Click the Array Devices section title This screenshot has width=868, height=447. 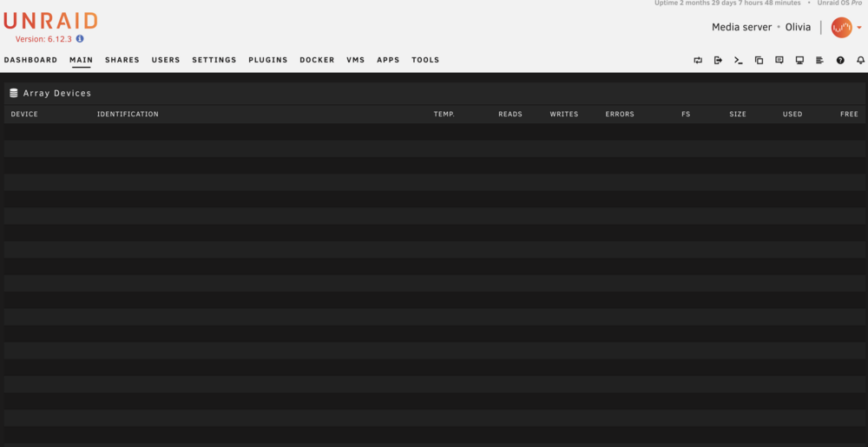click(57, 94)
